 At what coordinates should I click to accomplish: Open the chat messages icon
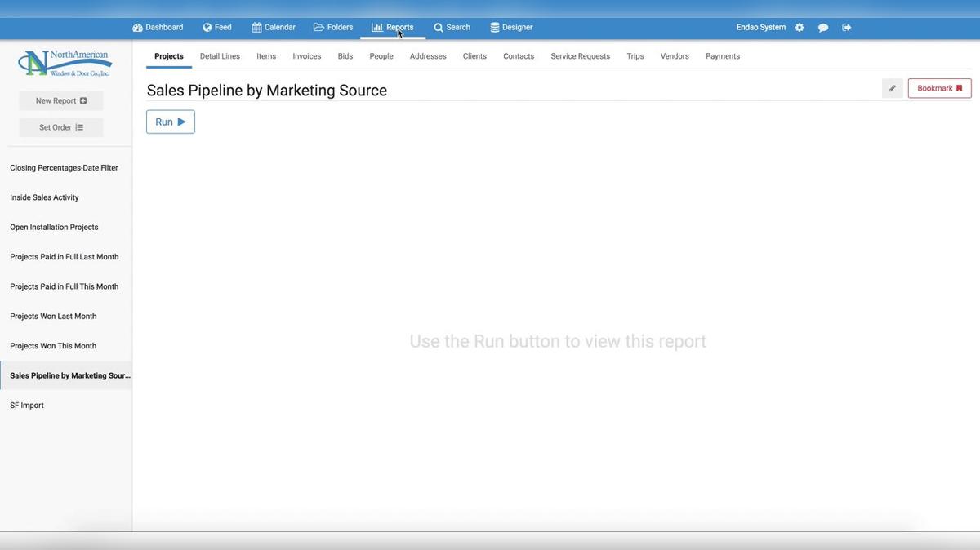823,27
